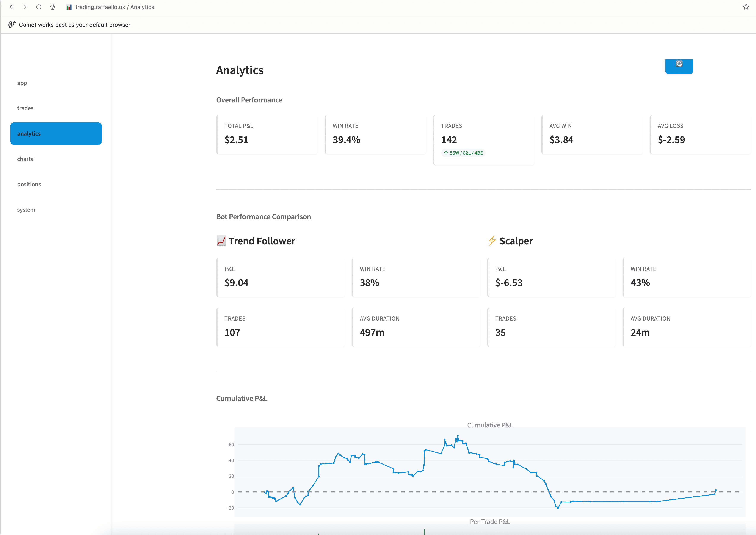Click the Trend Follower chart emoji icon
Viewport: 756px width, 535px height.
(x=221, y=241)
